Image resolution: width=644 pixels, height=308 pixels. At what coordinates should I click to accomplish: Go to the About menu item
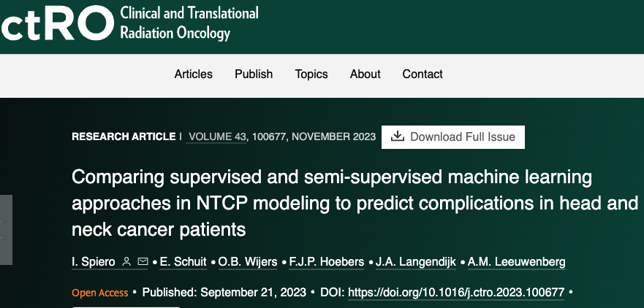365,74
